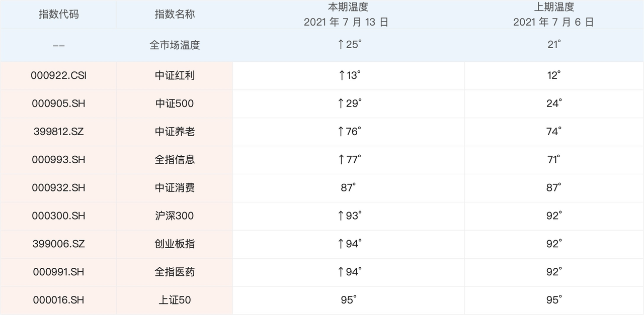
Task: Click the up arrow next to 93°
Action: (342, 216)
